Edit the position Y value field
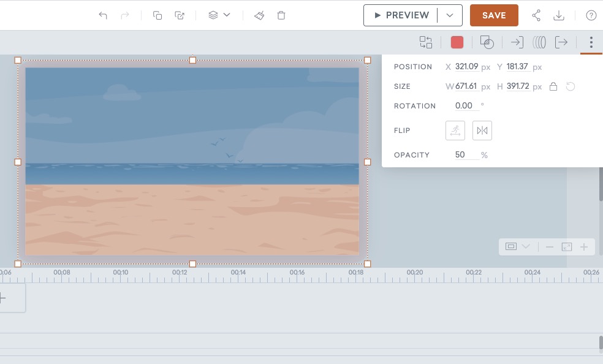This screenshot has height=364, width=603. pyautogui.click(x=518, y=67)
